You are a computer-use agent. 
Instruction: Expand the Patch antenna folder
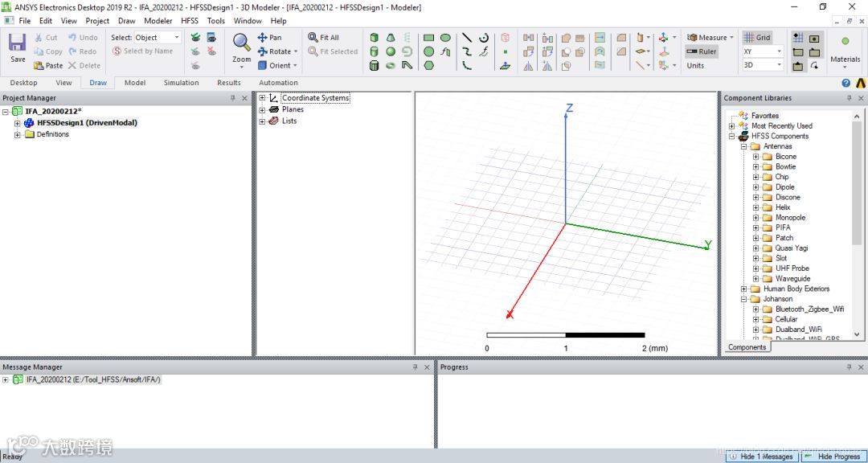(755, 238)
